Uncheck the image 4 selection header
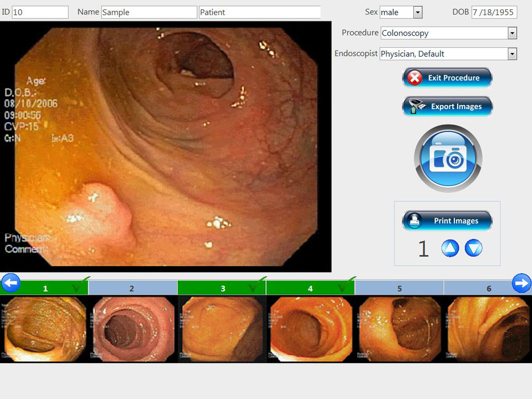The image size is (532, 399). (x=310, y=288)
